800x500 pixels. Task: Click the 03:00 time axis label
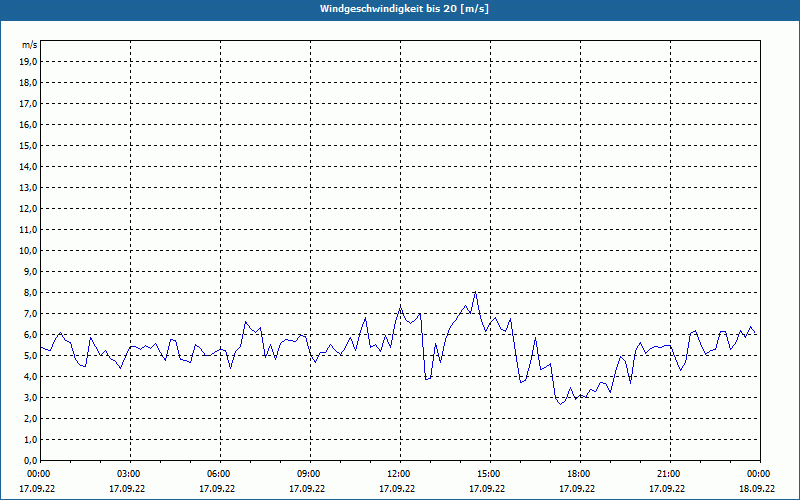tap(129, 474)
